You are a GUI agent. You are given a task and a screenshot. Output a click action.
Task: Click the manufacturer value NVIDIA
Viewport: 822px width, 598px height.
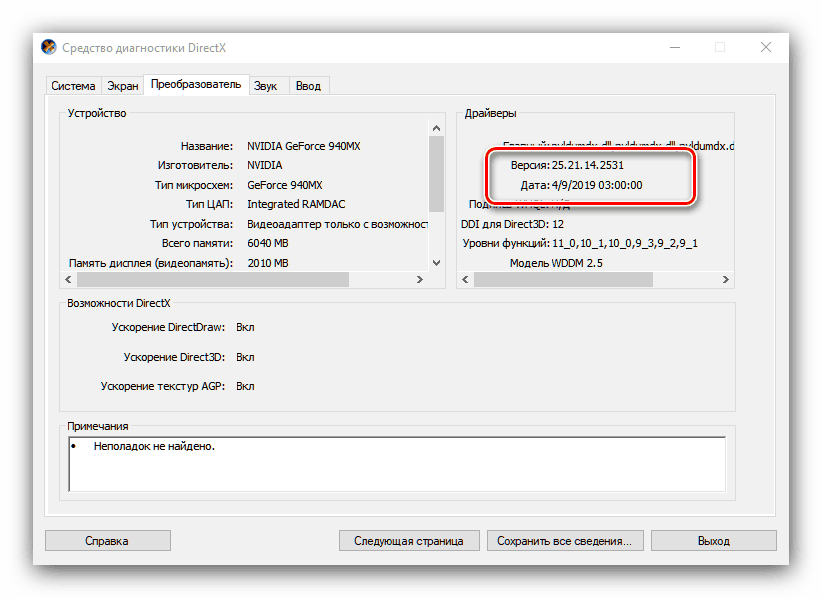265,165
